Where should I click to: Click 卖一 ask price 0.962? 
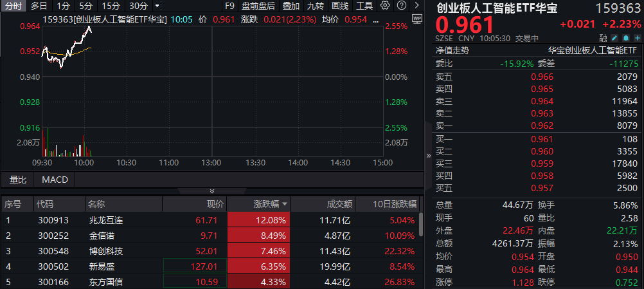click(x=542, y=126)
